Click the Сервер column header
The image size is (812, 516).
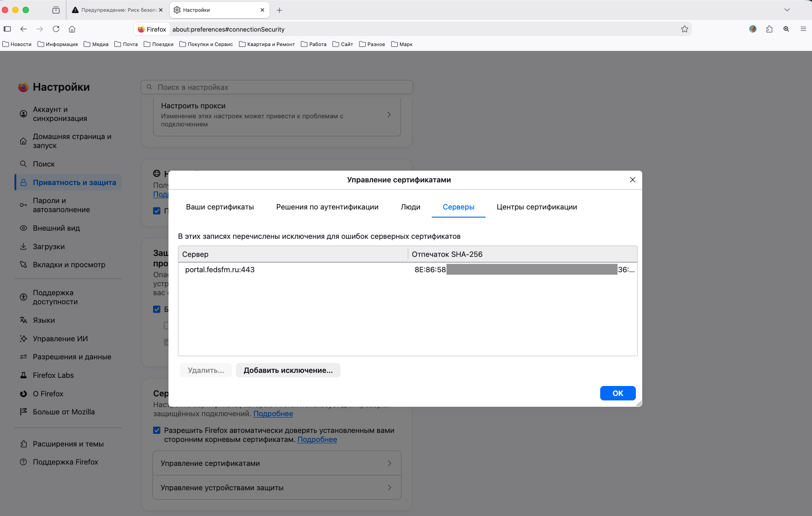pyautogui.click(x=293, y=254)
